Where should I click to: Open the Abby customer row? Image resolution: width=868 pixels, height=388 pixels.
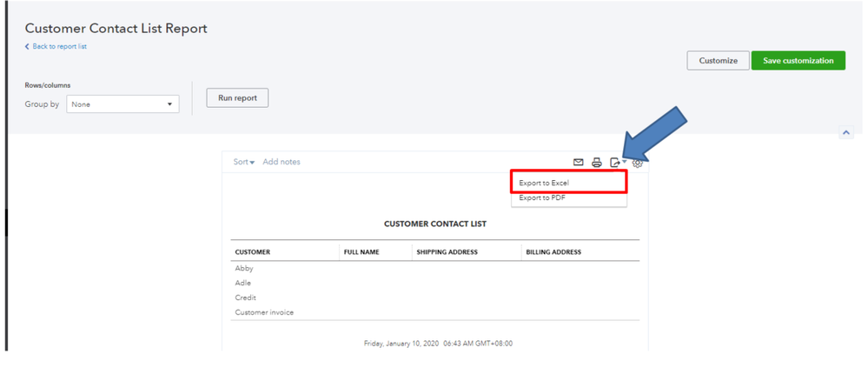(x=244, y=269)
